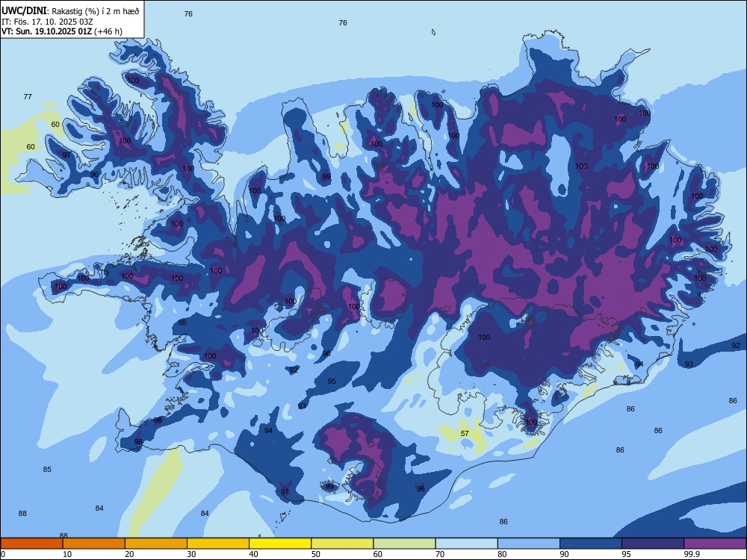
Task: Click the 85 value in the southwest sea
Action: 47,469
